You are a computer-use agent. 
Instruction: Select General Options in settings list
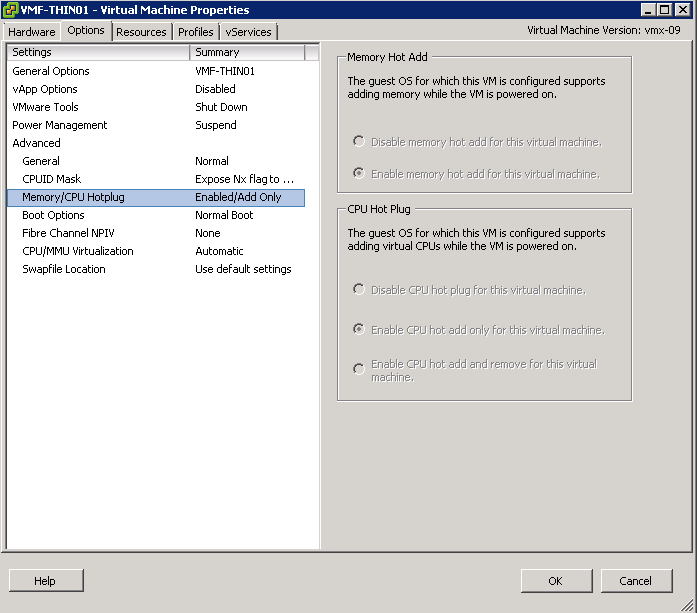click(51, 71)
